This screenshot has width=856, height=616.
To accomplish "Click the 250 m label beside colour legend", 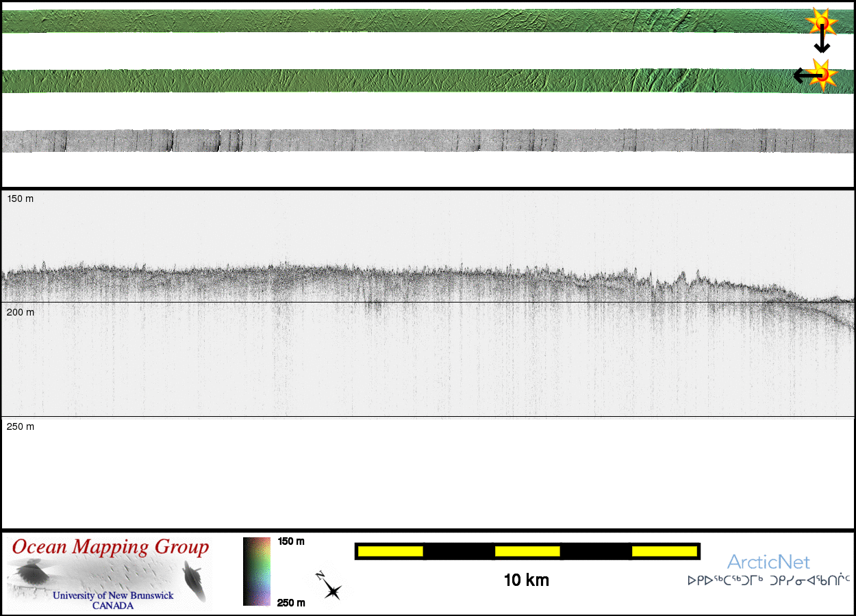I will click(x=291, y=602).
